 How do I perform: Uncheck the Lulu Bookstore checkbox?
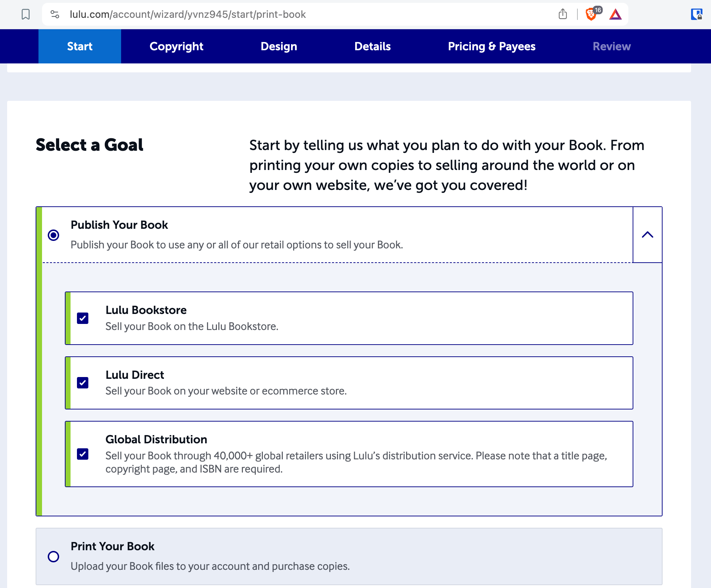click(x=83, y=318)
